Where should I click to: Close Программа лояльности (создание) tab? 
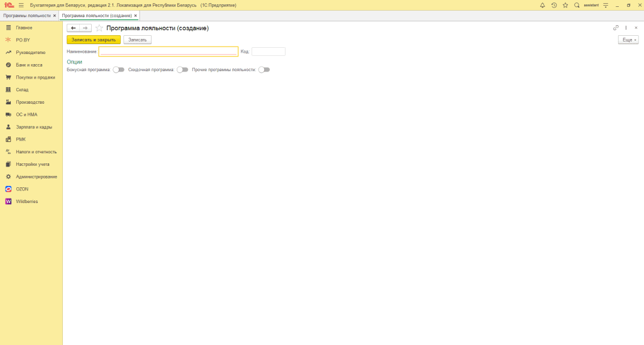[x=136, y=16]
